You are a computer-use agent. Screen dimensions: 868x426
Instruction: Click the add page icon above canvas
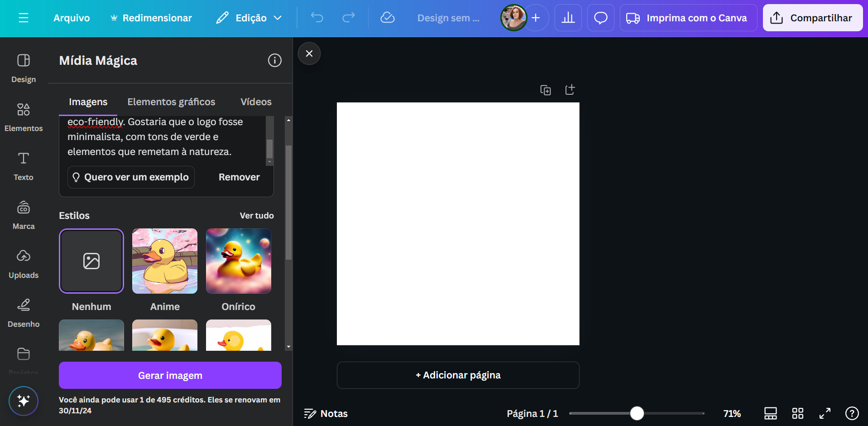click(570, 90)
